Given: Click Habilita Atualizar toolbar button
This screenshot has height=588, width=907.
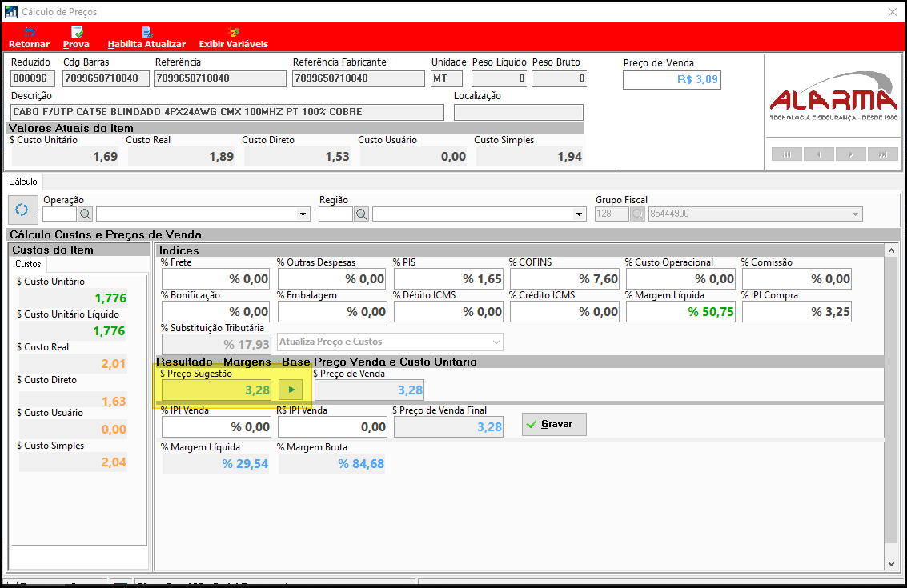Looking at the screenshot, I should coord(146,38).
